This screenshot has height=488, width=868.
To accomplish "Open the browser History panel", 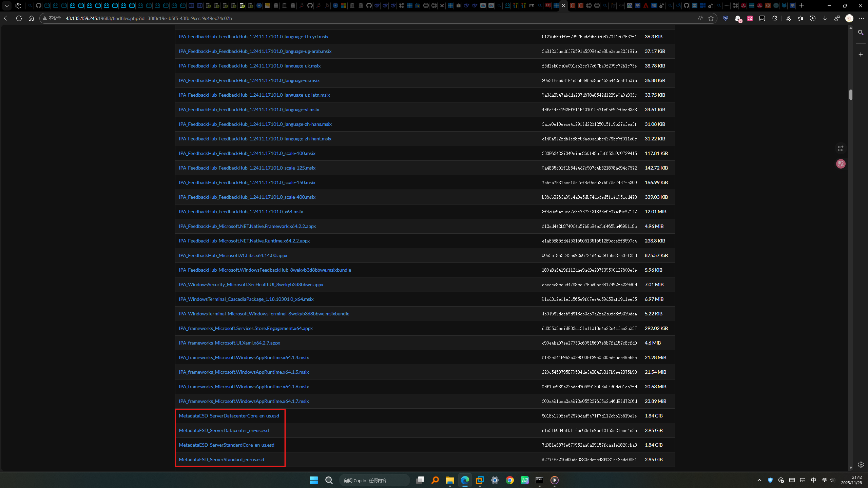I will click(813, 18).
